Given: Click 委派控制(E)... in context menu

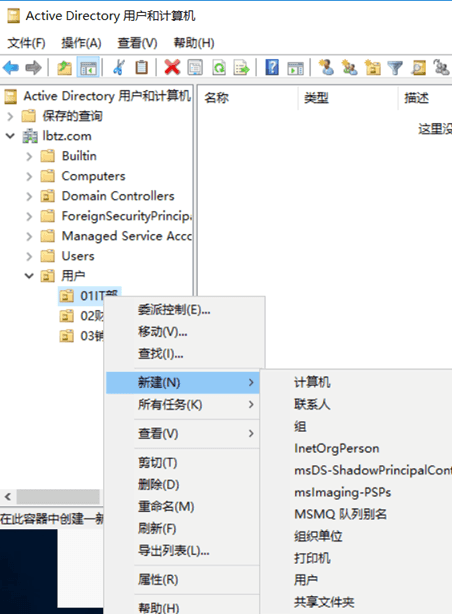Looking at the screenshot, I should 174,310.
